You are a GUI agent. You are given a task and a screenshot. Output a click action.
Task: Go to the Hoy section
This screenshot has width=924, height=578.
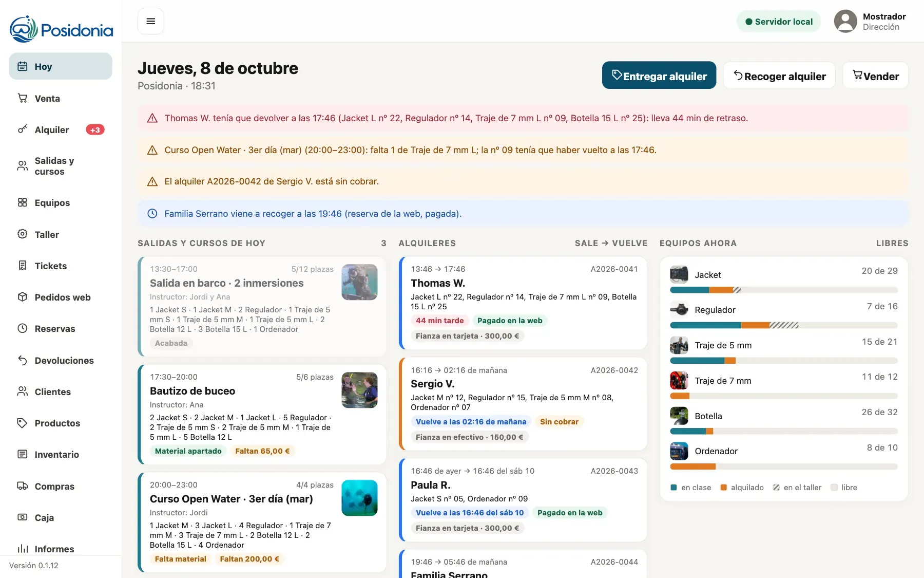(x=61, y=66)
